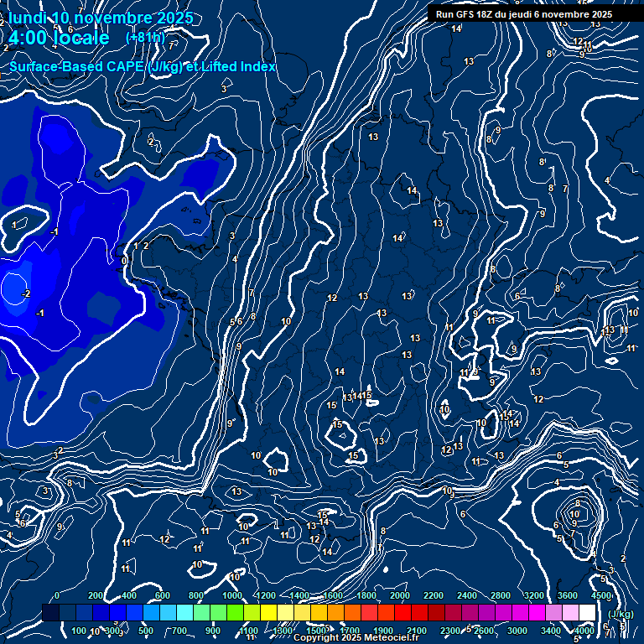Viewport: 644px width, 644px height.
Task: Click the '3200' legend scale value
Action: point(534,595)
